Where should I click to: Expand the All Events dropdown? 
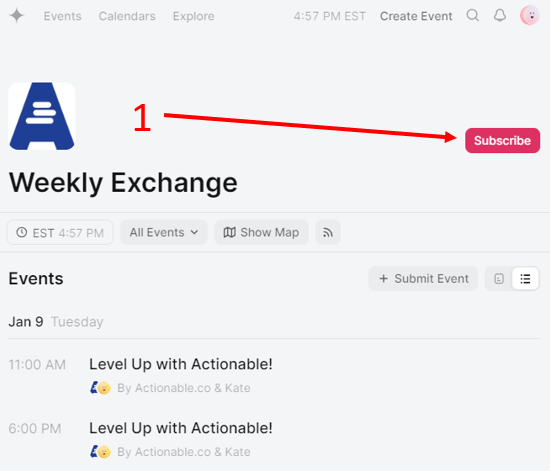(x=164, y=232)
